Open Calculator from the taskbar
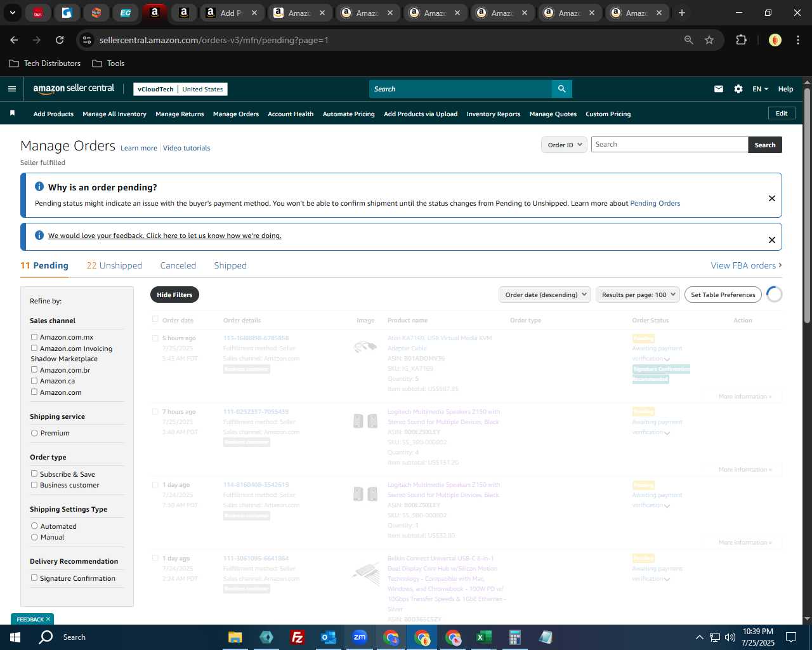This screenshot has height=650, width=812. (514, 637)
